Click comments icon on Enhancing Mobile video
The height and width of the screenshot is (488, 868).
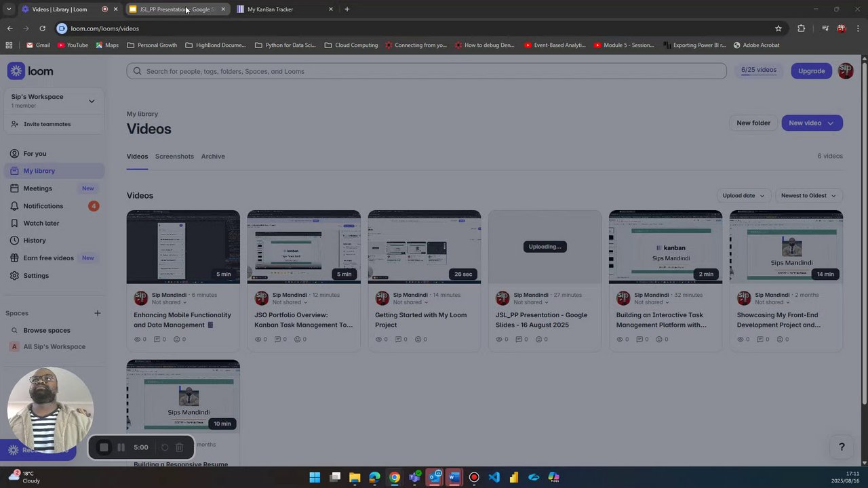tap(157, 339)
